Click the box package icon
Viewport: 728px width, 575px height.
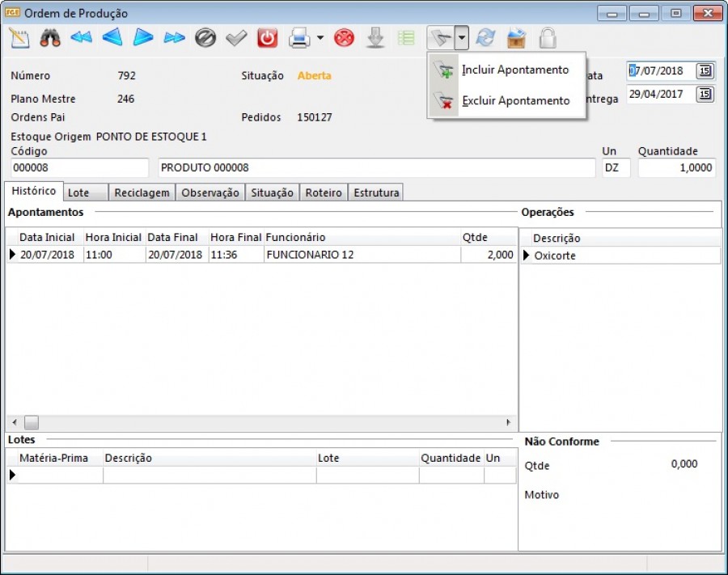pos(516,38)
